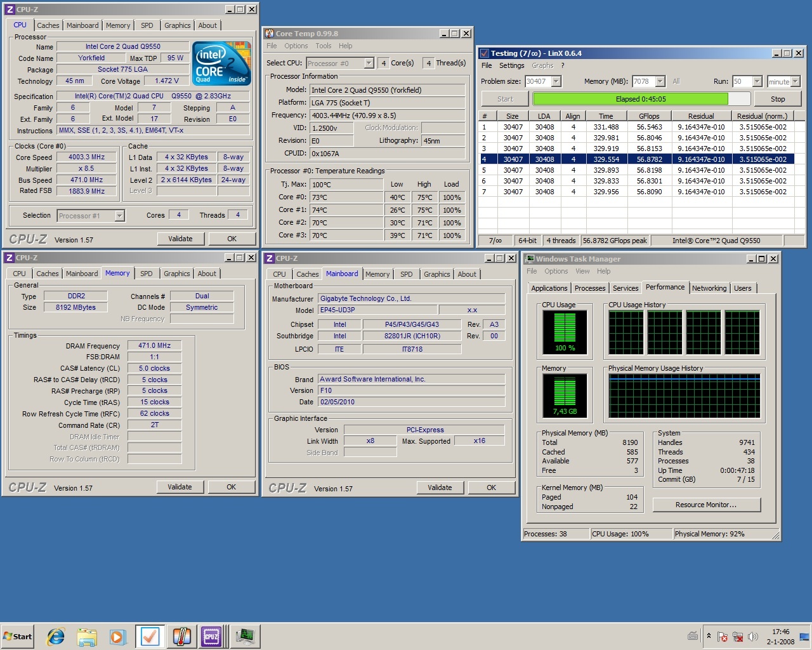
Task: Click the Resource Monitor button
Action: click(x=706, y=505)
